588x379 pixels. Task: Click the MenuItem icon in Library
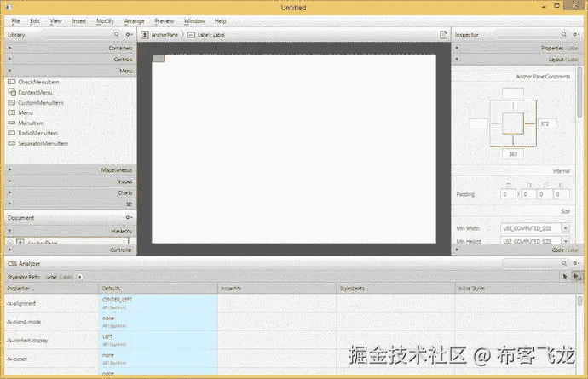(x=12, y=123)
